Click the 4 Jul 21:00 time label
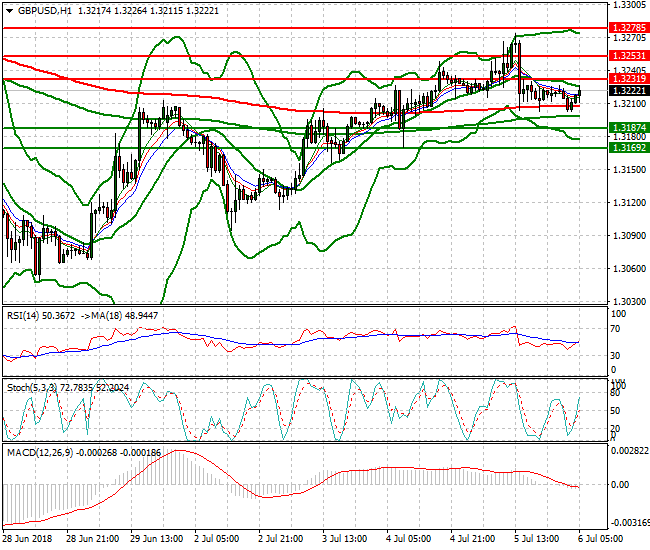The height and width of the screenshot is (550, 650). [x=473, y=539]
